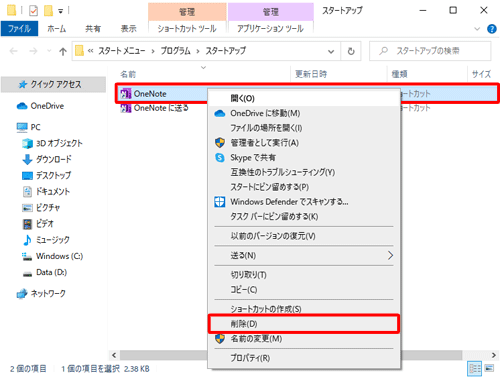Open the address bar history dropdown

[331, 51]
